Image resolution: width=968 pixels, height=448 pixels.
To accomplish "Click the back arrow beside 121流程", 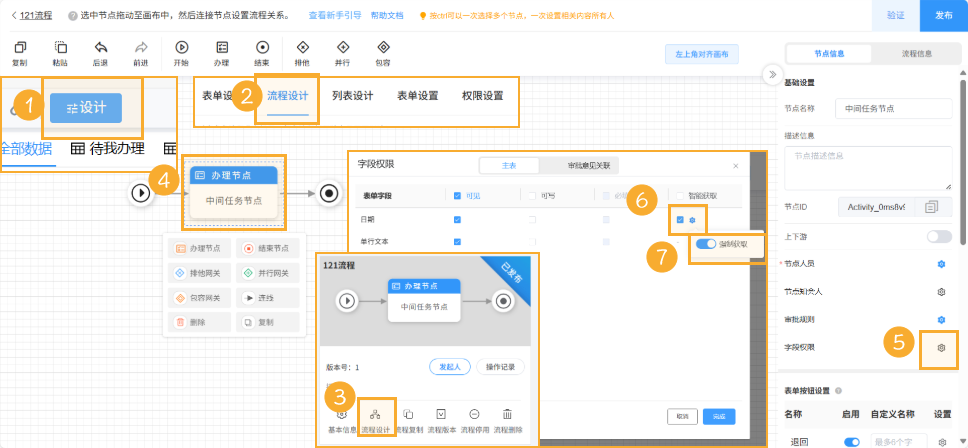I will (14, 15).
